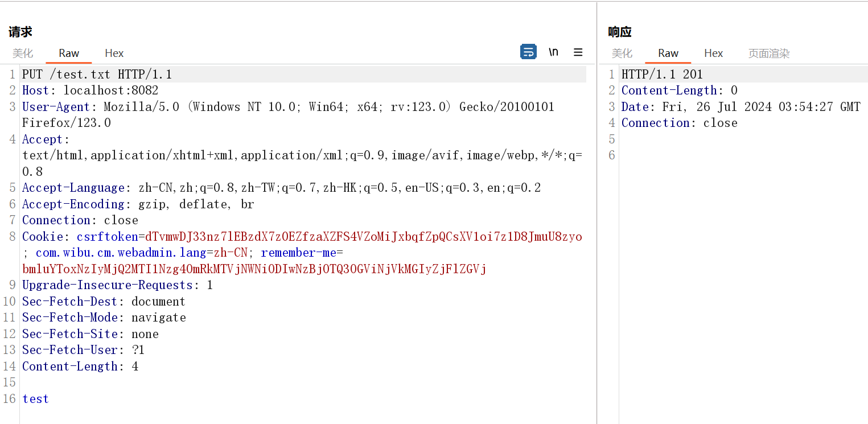Open the request Hex tab
Image resolution: width=868 pixels, height=424 pixels.
114,53
